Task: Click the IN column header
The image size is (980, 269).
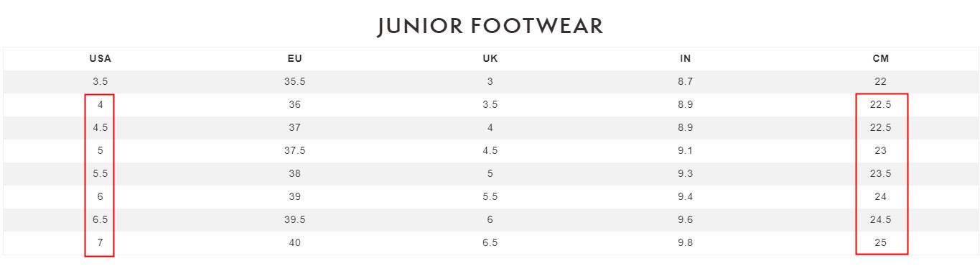Action: click(686, 58)
